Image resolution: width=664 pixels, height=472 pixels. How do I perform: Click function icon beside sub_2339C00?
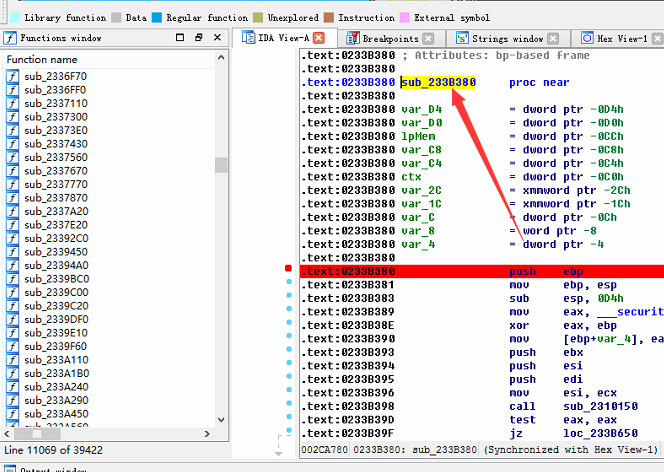pyautogui.click(x=13, y=293)
